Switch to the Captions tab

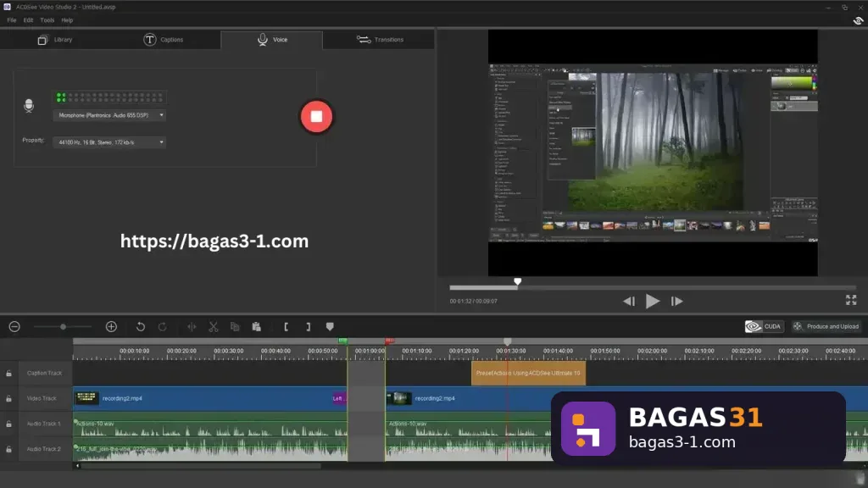pos(164,40)
